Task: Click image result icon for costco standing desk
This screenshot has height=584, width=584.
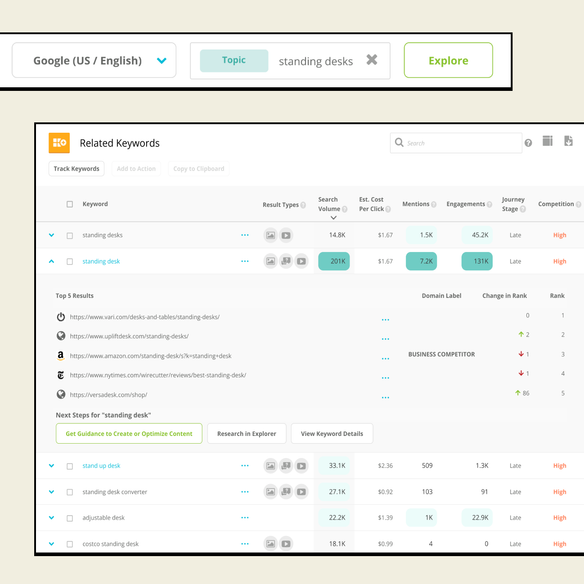Action: tap(270, 544)
